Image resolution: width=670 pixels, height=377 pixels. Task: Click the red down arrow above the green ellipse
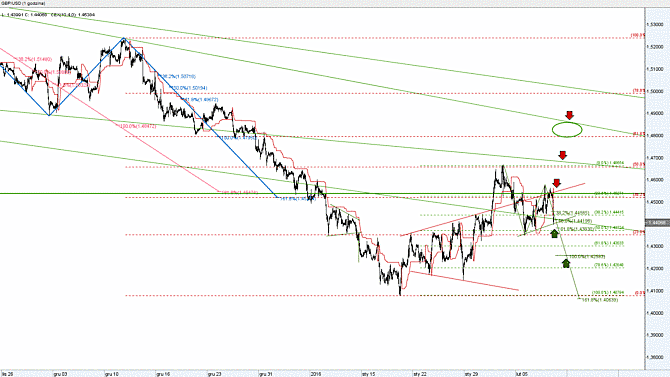(x=569, y=115)
